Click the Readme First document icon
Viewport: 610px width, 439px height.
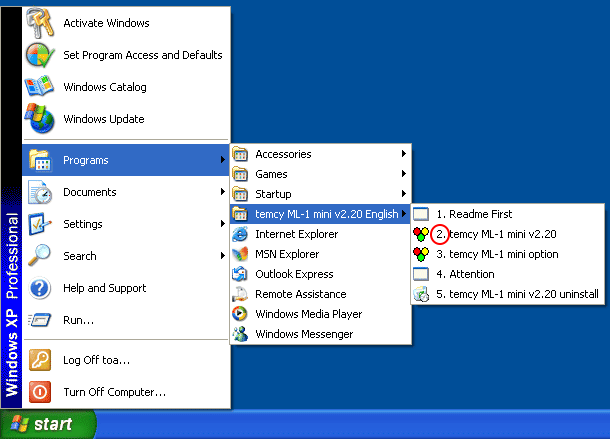[421, 214]
